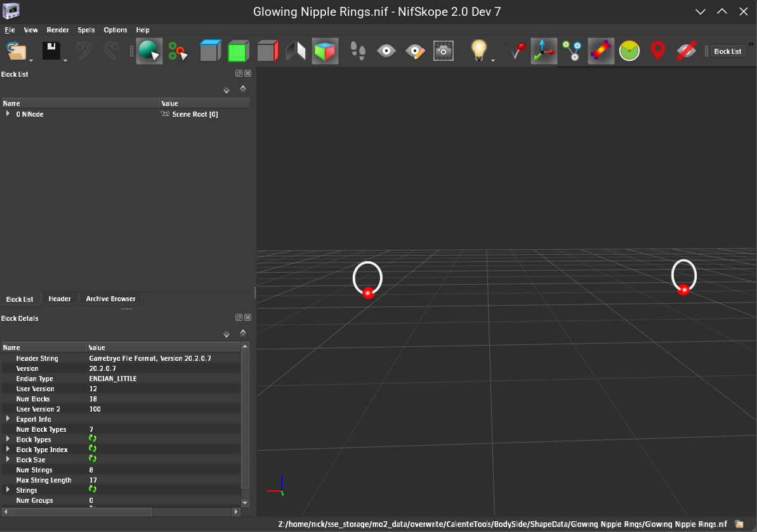
Task: Float the Block List panel
Action: click(239, 74)
